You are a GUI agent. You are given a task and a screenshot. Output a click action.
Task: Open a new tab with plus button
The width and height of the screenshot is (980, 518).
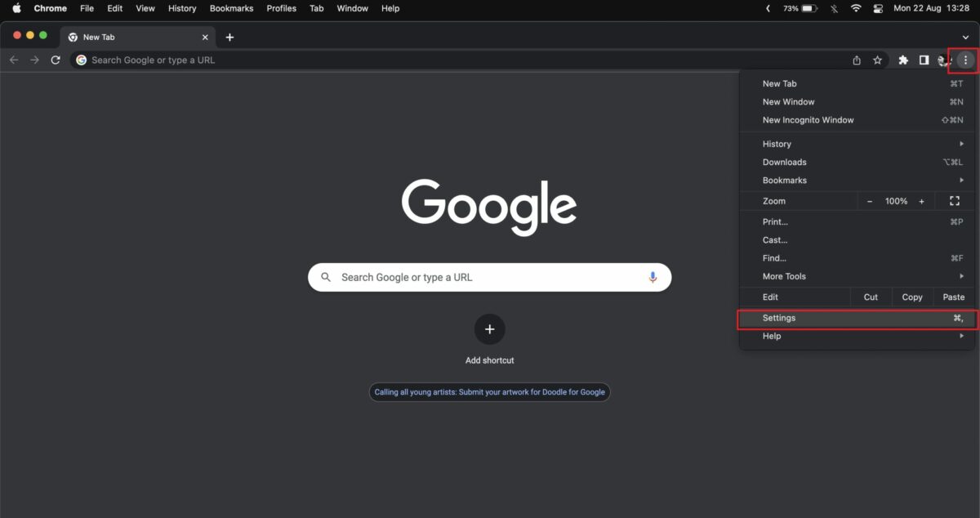[229, 37]
